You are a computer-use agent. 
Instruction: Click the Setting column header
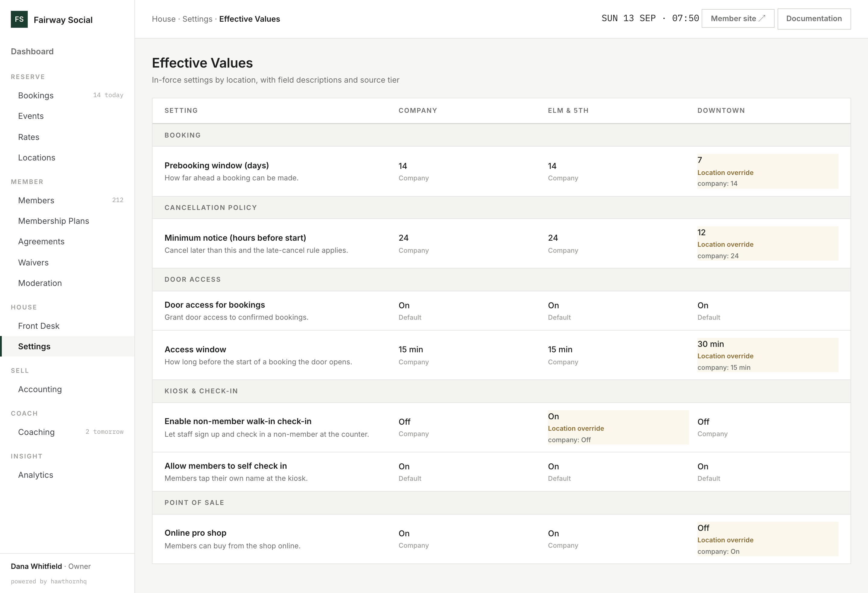tap(181, 111)
